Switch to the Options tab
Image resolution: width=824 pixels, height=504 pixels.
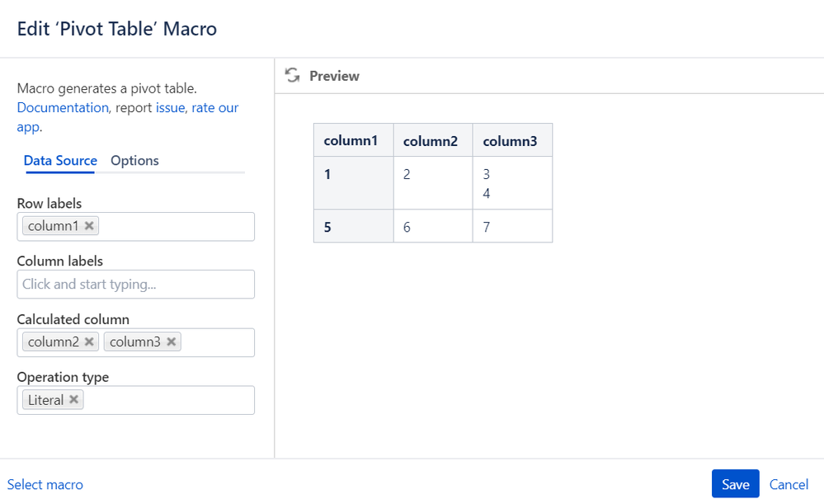coord(134,160)
